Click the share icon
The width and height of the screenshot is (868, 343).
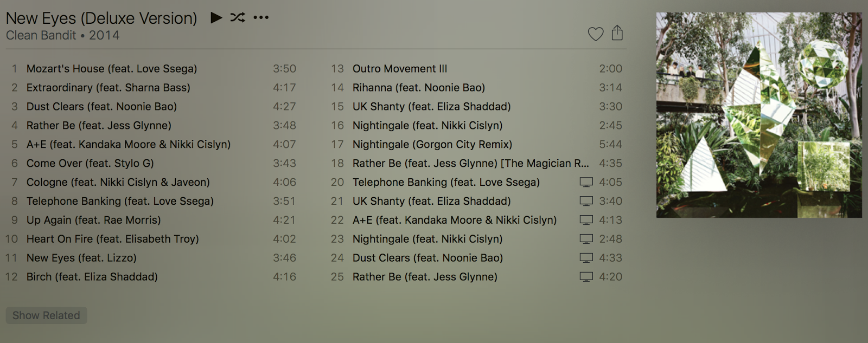(617, 33)
